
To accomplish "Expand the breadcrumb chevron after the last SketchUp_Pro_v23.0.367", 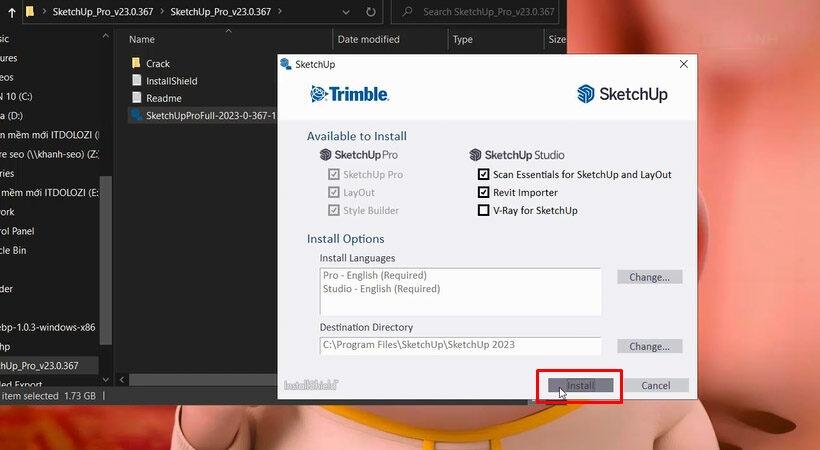I will pos(278,12).
